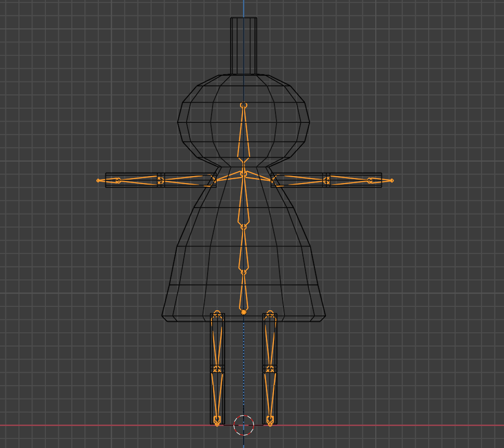
Task: Select the thigh bone of the right-side leg
Action: [270, 342]
